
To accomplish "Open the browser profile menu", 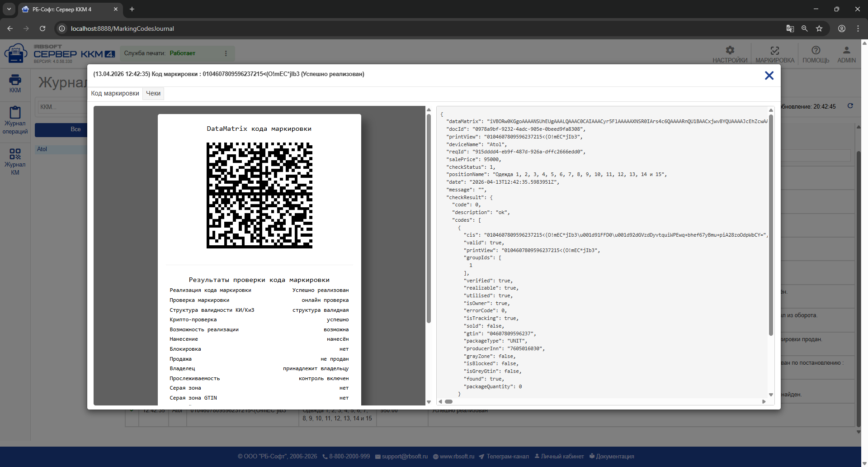I will coord(842,29).
